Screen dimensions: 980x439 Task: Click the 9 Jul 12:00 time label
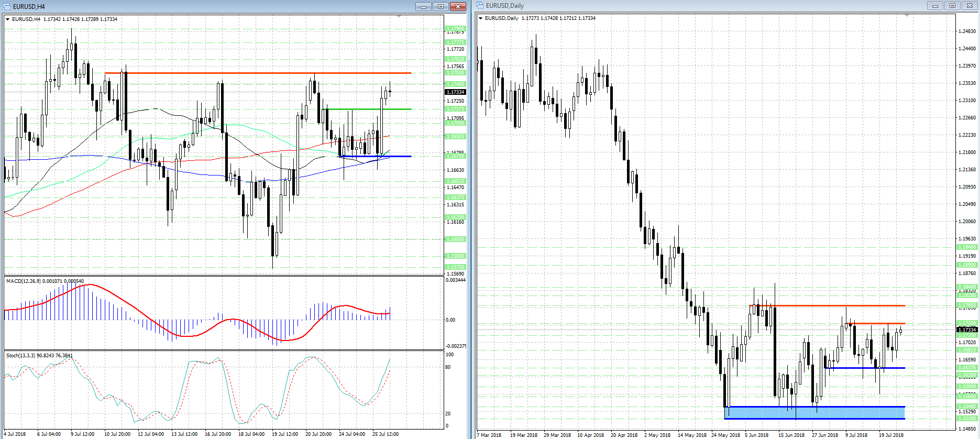[82, 434]
